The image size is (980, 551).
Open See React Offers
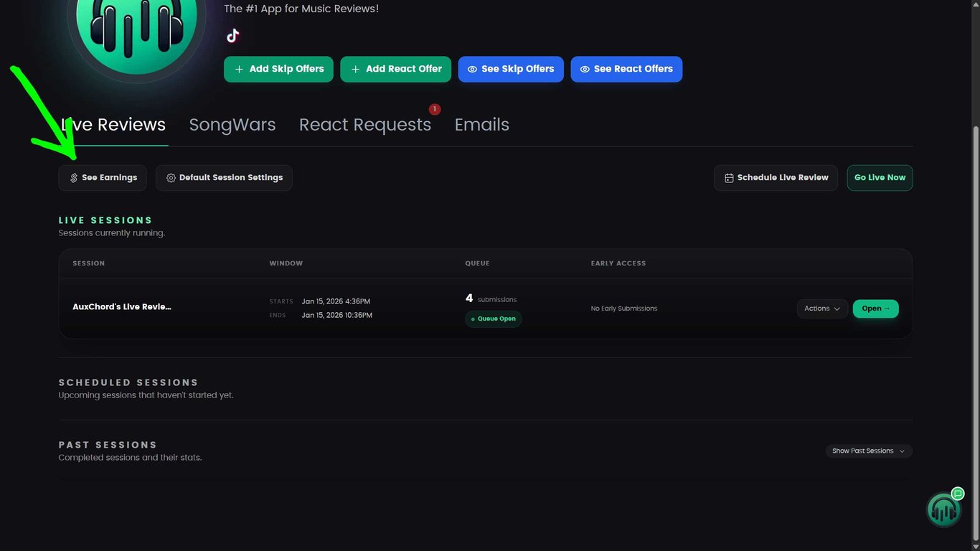[626, 69]
